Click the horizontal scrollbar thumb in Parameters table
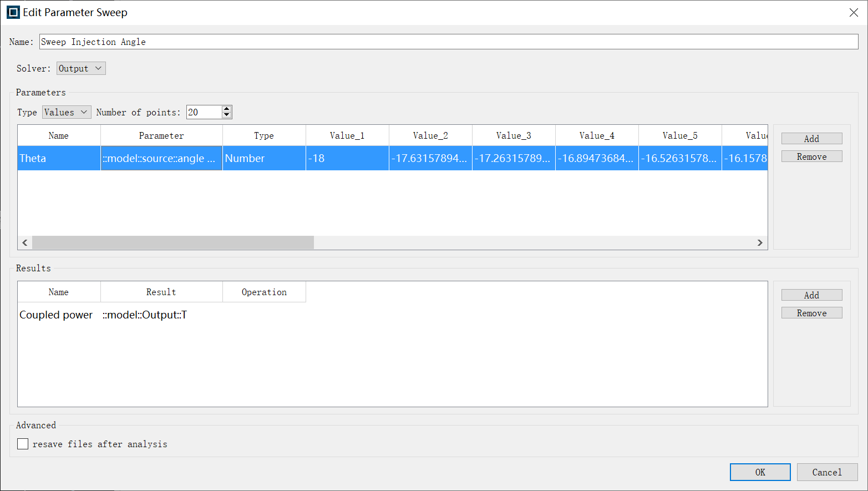Screen dimensions: 868x491 (x=173, y=242)
